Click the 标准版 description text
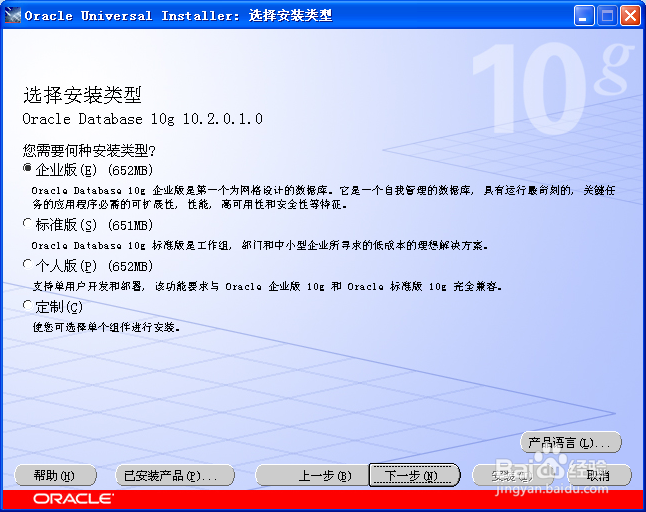The image size is (646, 512). click(x=260, y=245)
